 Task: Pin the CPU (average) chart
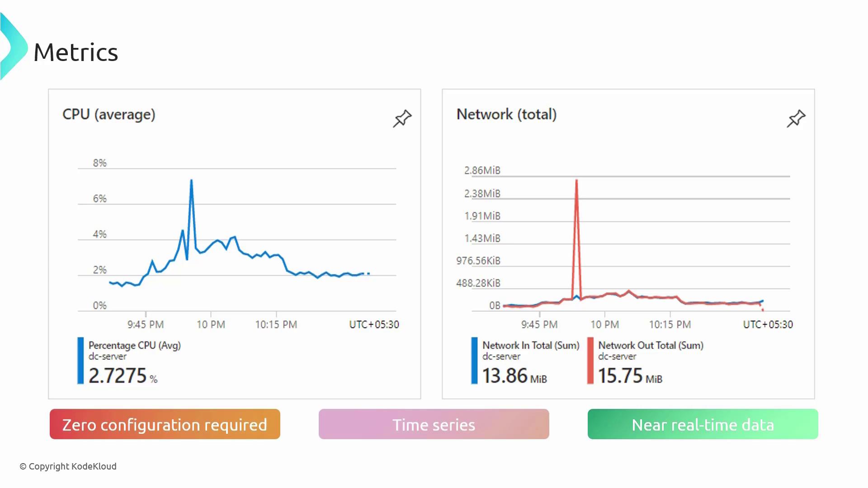(x=402, y=118)
